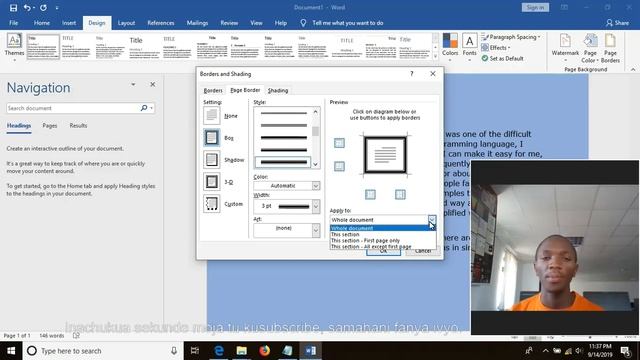Click the Watermark icon
This screenshot has height=360, width=640.
pos(565,41)
